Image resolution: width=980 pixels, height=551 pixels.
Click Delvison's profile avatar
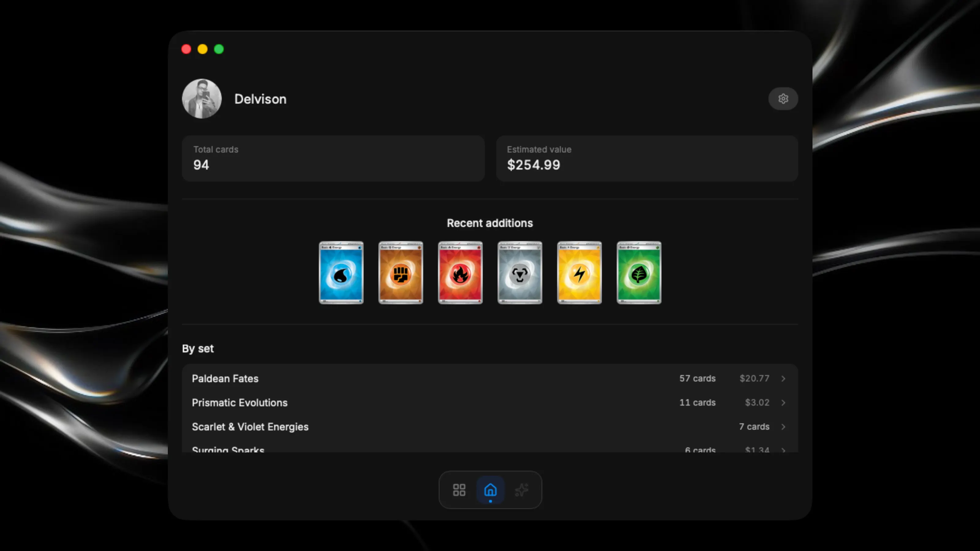pyautogui.click(x=202, y=99)
